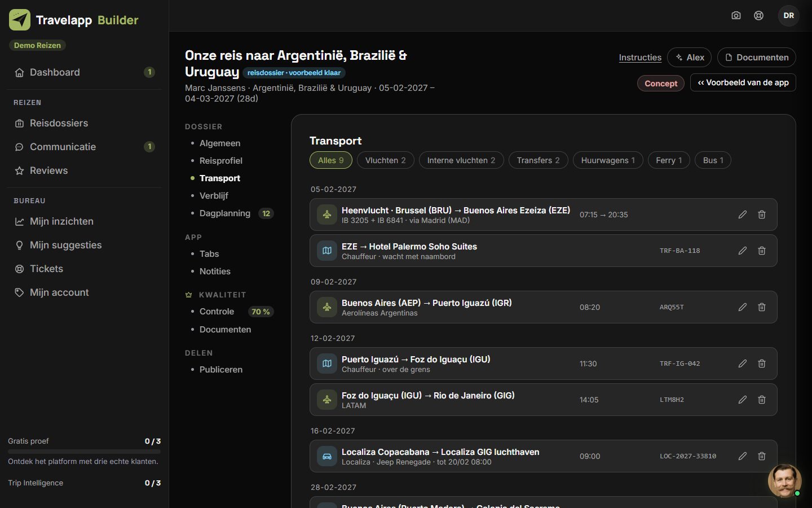Viewport: 812px width, 508px height.
Task: Delete the Localiza Copacabana rental car row
Action: coord(762,456)
